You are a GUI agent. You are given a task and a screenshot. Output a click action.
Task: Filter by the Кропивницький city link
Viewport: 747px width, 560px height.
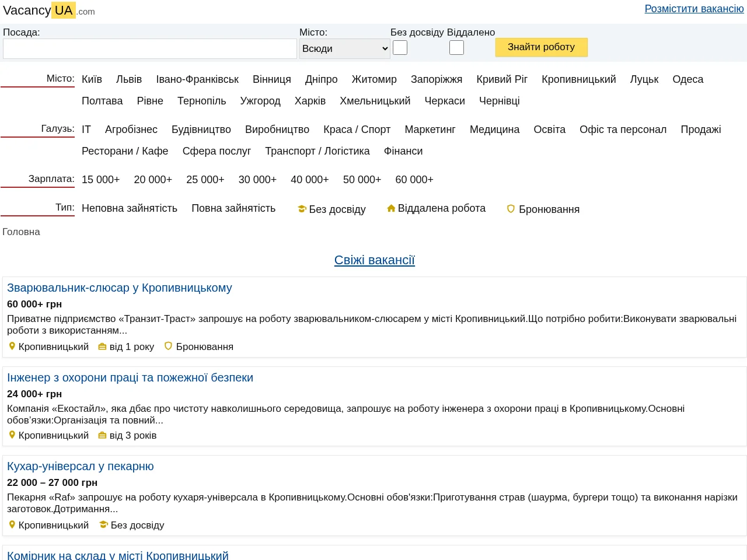[x=579, y=79]
